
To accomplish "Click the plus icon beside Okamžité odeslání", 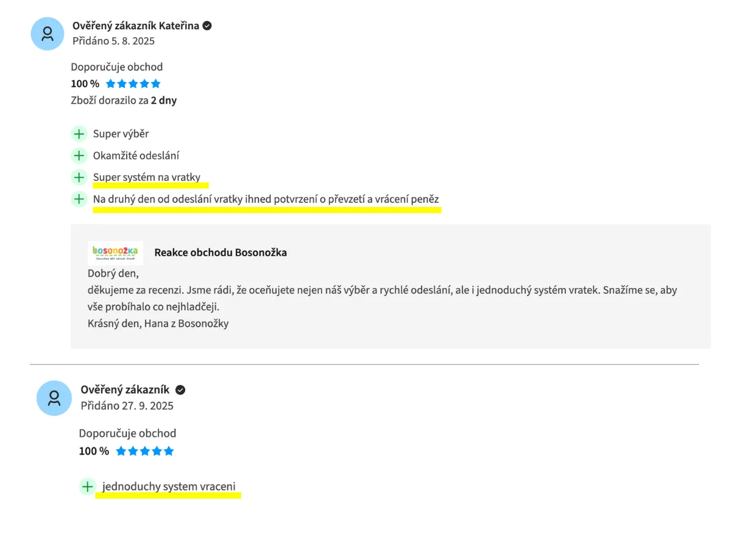I will coord(79,156).
